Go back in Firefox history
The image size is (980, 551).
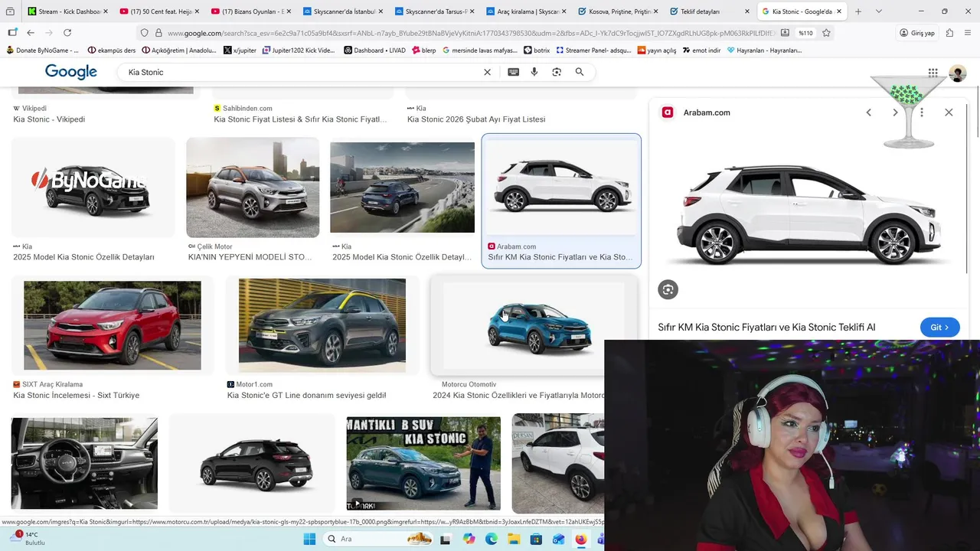click(31, 33)
